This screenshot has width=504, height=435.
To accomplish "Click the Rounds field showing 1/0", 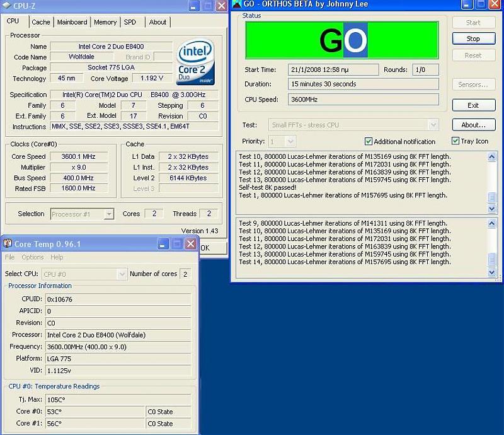I will coord(425,69).
